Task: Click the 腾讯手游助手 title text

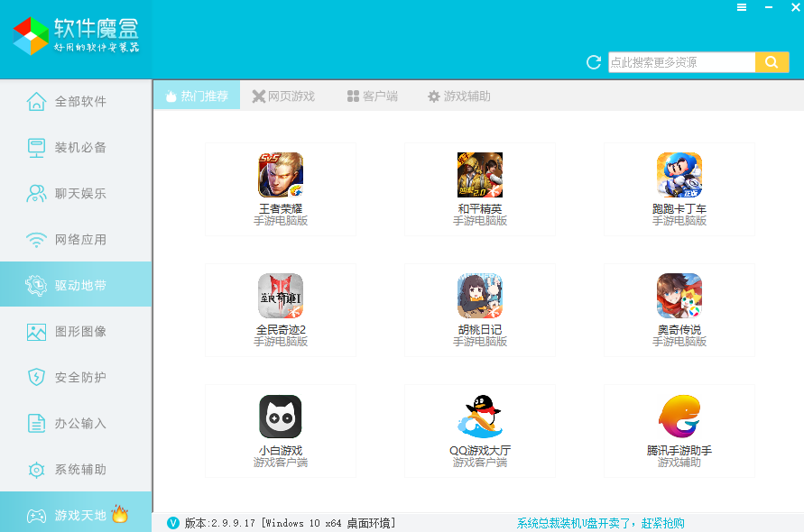Action: [679, 451]
